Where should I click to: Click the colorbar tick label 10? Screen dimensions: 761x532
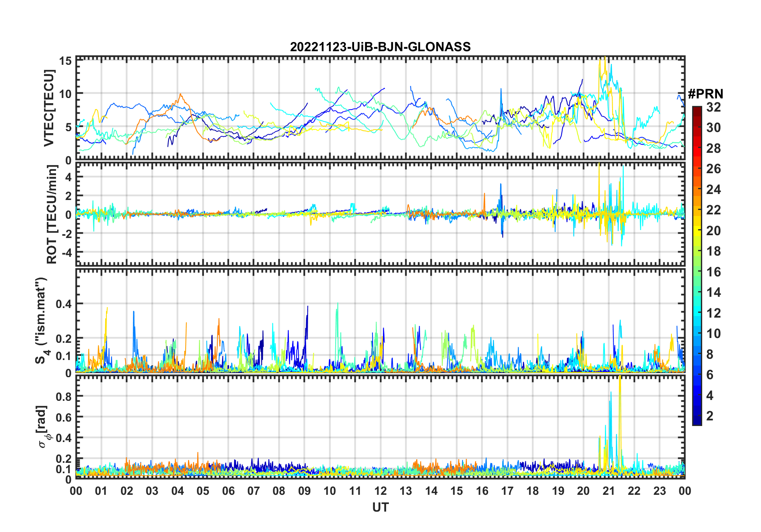pos(713,333)
